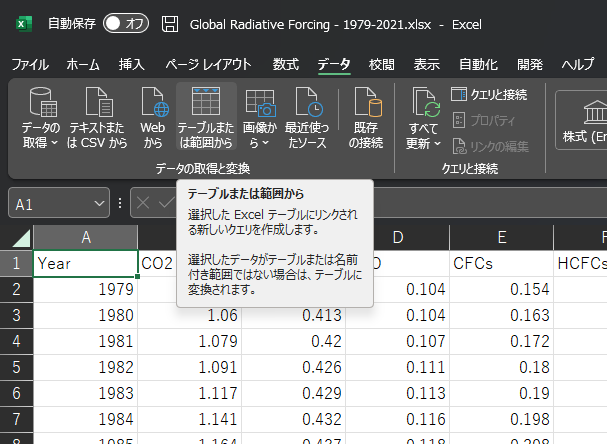
Task: Click cell with value 0.113
Action: (x=398, y=393)
